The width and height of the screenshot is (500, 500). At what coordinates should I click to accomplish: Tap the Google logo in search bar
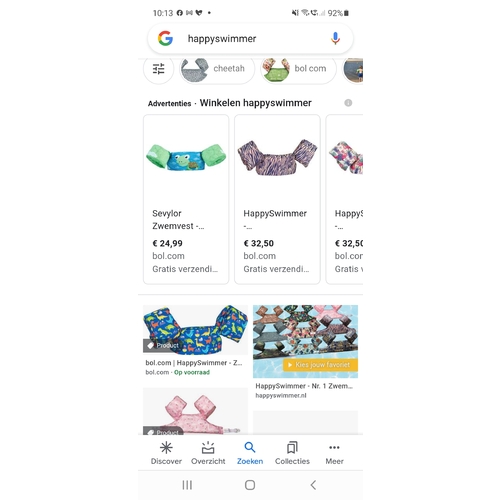point(165,38)
